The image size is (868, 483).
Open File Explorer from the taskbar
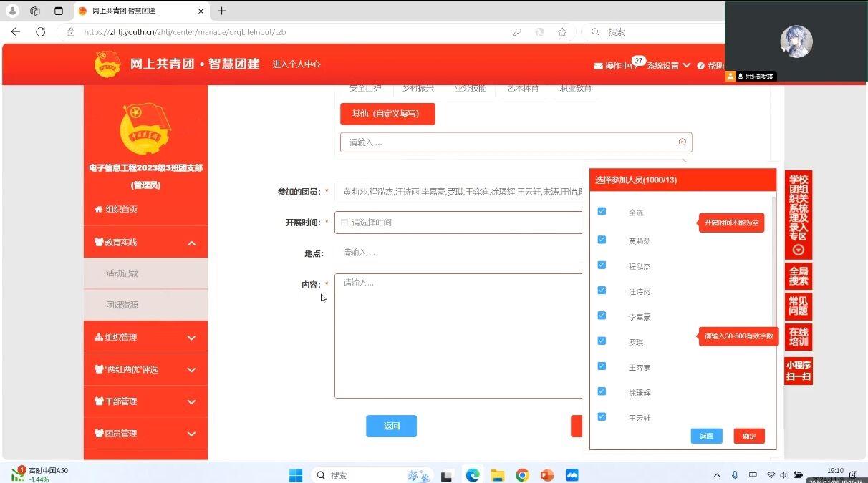tap(497, 475)
